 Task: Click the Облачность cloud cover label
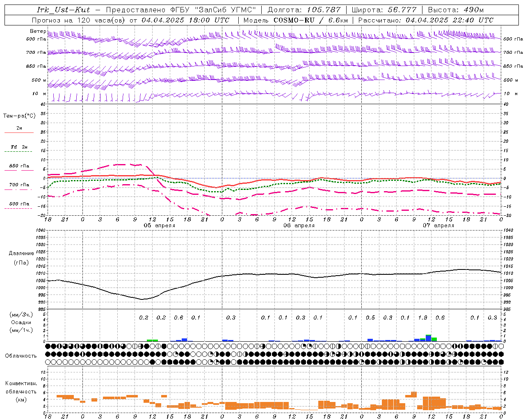21,356
